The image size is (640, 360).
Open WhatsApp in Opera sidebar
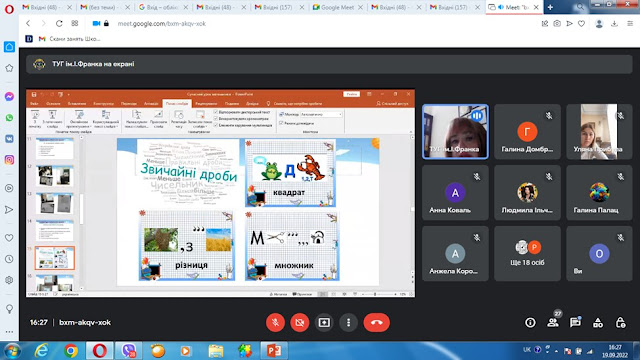point(9,118)
